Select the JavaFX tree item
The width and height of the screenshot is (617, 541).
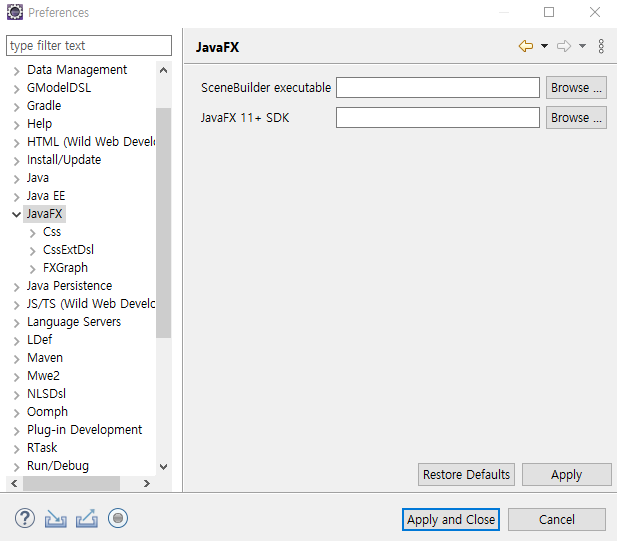pyautogui.click(x=44, y=214)
